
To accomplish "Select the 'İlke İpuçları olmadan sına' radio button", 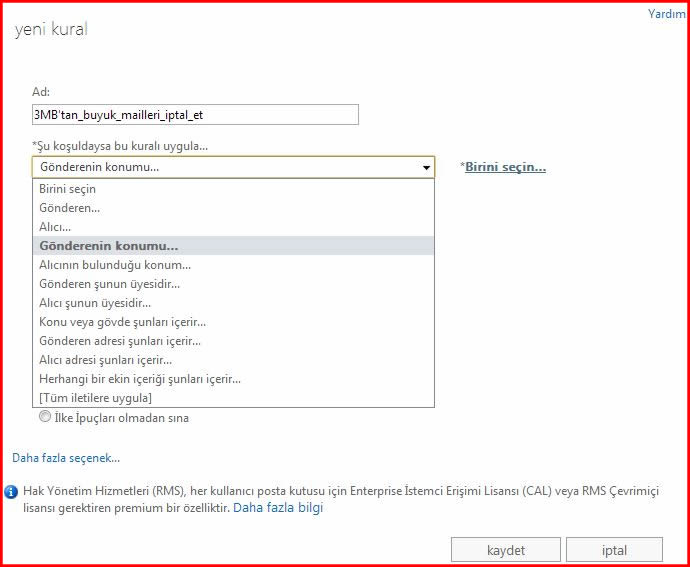I will point(44,417).
